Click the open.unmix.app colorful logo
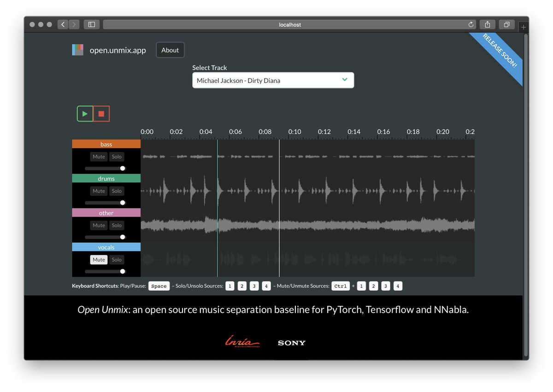Screen dimensions: 553x392 (x=77, y=50)
